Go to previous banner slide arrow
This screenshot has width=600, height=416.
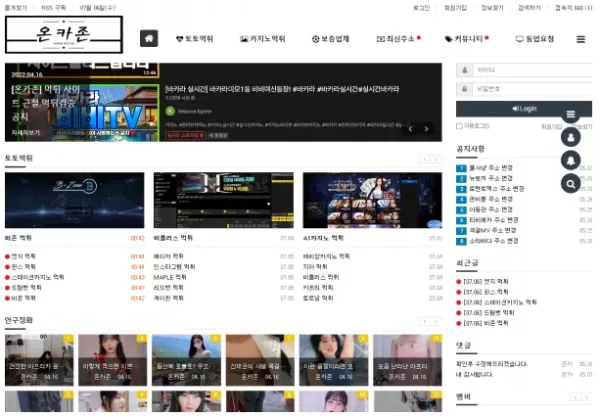(x=411, y=129)
